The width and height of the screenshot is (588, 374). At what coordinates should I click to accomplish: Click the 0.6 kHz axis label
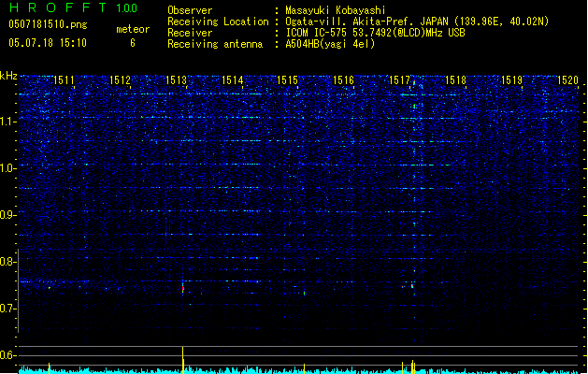coord(8,355)
